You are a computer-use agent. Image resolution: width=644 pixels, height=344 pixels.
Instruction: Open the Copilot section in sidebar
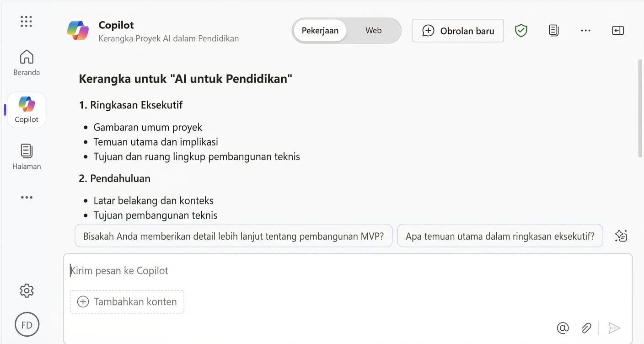coord(26,109)
